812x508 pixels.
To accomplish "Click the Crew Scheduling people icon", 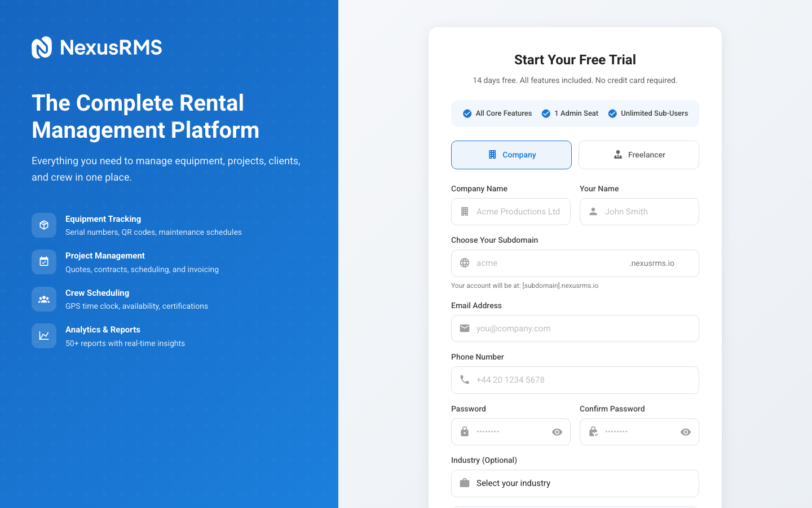I will click(x=44, y=299).
